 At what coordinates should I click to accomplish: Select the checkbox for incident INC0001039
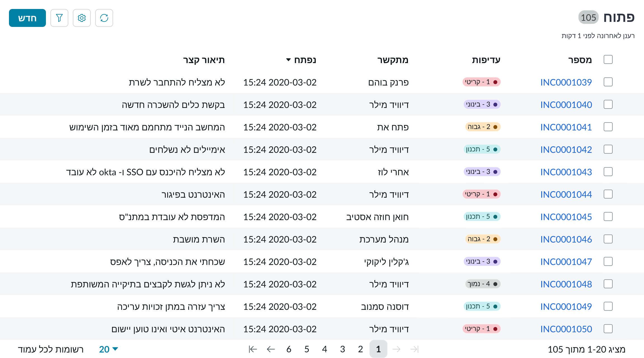coord(608,82)
